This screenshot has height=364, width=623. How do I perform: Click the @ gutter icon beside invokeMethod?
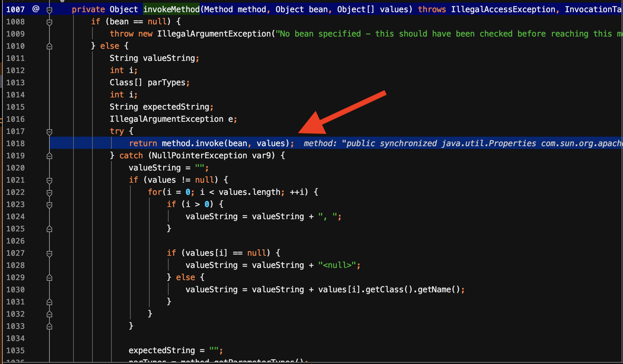click(x=36, y=9)
